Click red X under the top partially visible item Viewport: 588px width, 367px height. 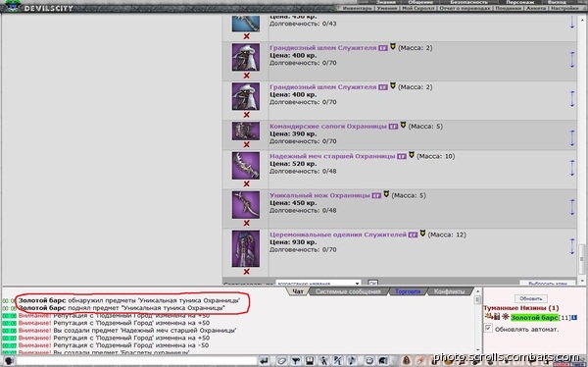246,36
